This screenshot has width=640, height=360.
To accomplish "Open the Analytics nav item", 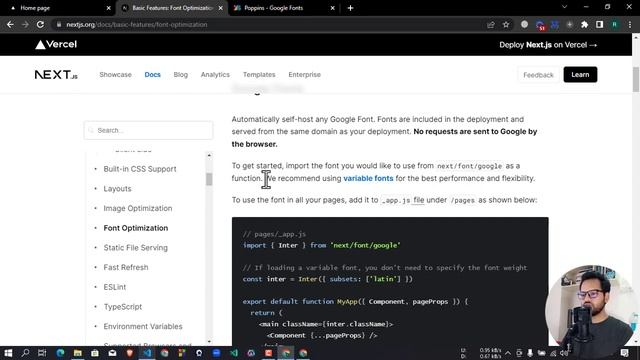I will click(215, 75).
